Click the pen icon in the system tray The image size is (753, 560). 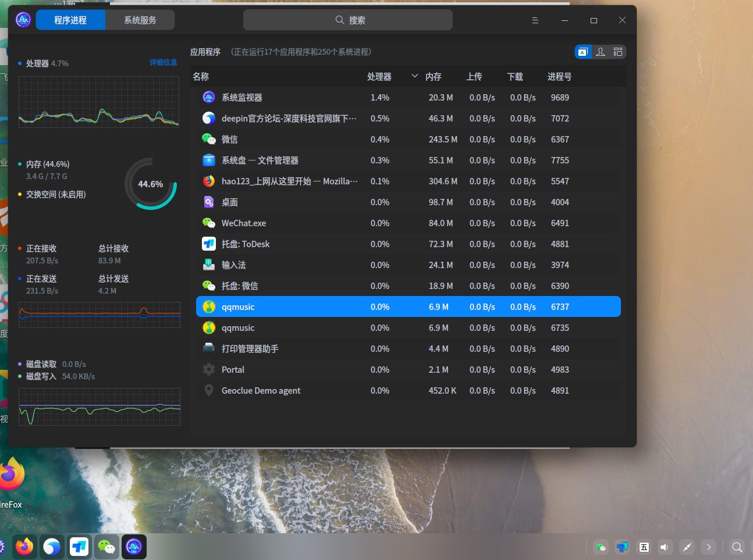[687, 547]
